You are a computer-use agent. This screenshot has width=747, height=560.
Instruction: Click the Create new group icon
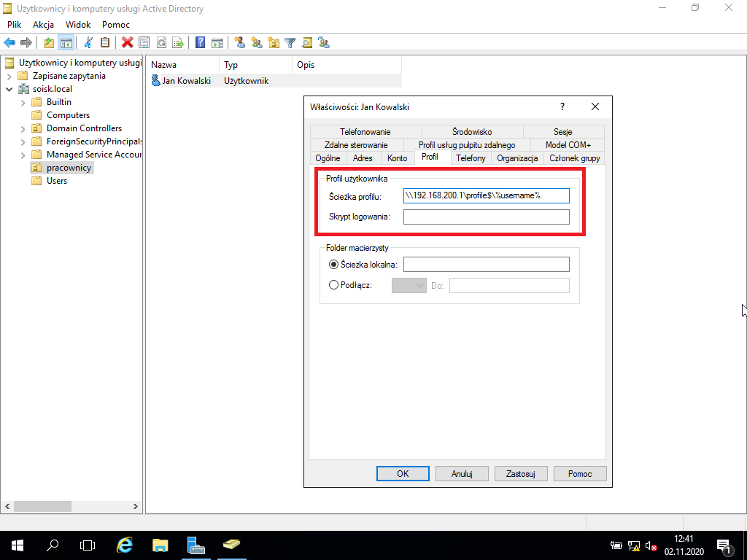pos(257,43)
